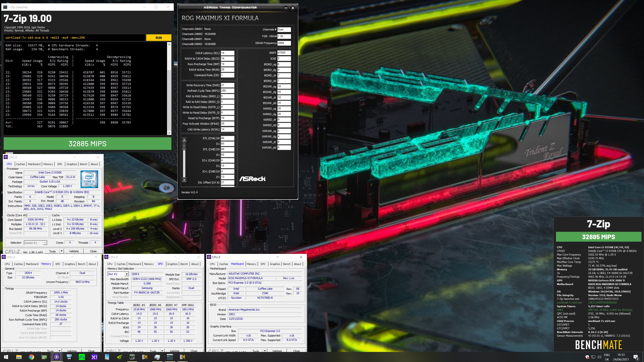644x362 pixels.
Task: Open the MEM memory test taskbar icon
Action: (132, 357)
